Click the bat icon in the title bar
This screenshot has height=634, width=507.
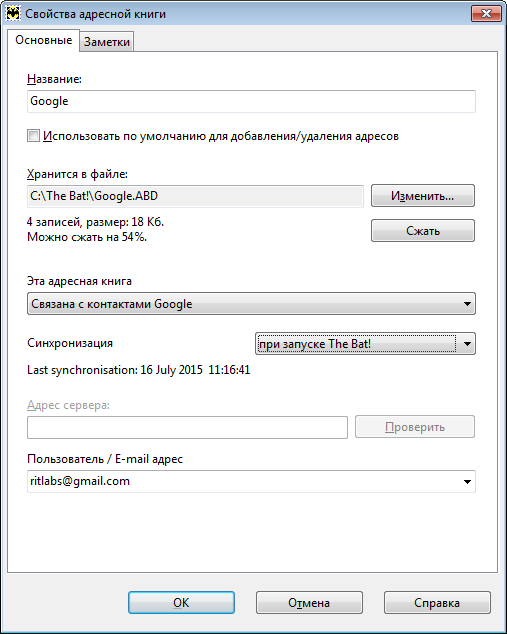[x=13, y=14]
